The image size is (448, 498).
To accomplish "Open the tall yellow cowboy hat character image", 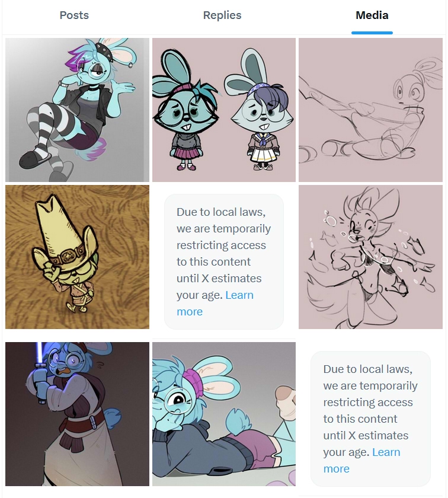I will 77,257.
